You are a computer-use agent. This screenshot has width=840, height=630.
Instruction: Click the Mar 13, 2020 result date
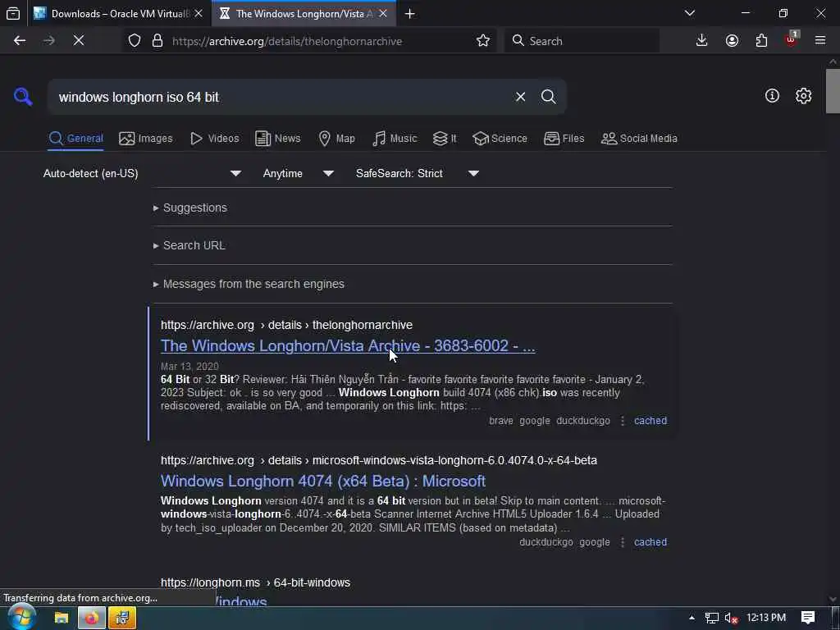point(189,367)
